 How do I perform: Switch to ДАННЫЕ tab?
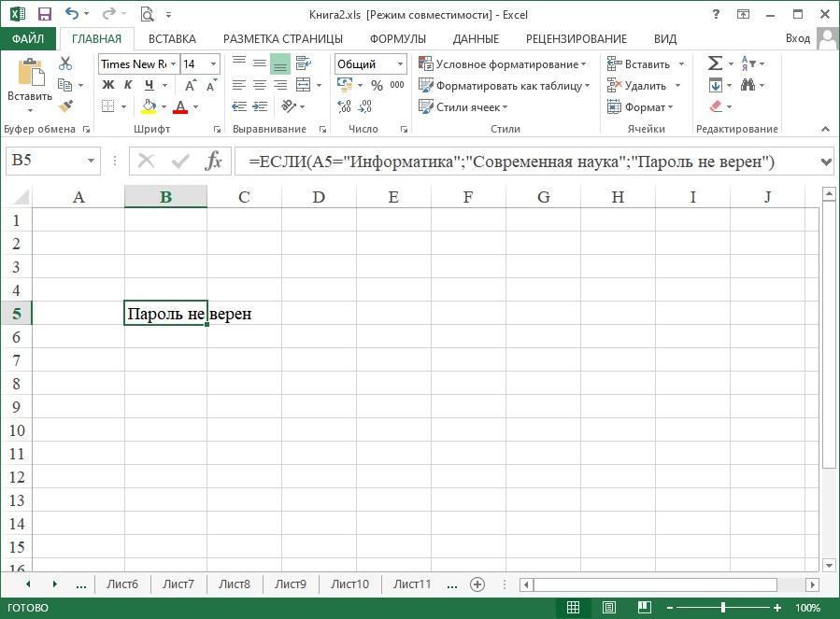point(476,39)
